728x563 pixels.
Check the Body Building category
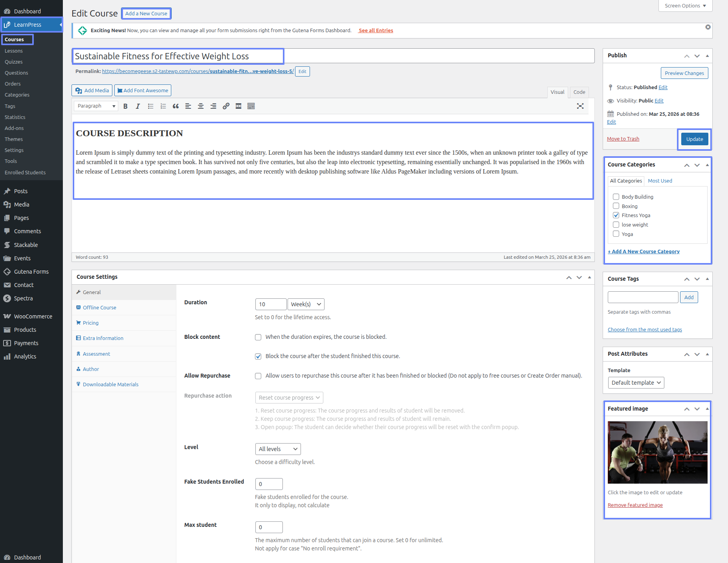tap(616, 197)
